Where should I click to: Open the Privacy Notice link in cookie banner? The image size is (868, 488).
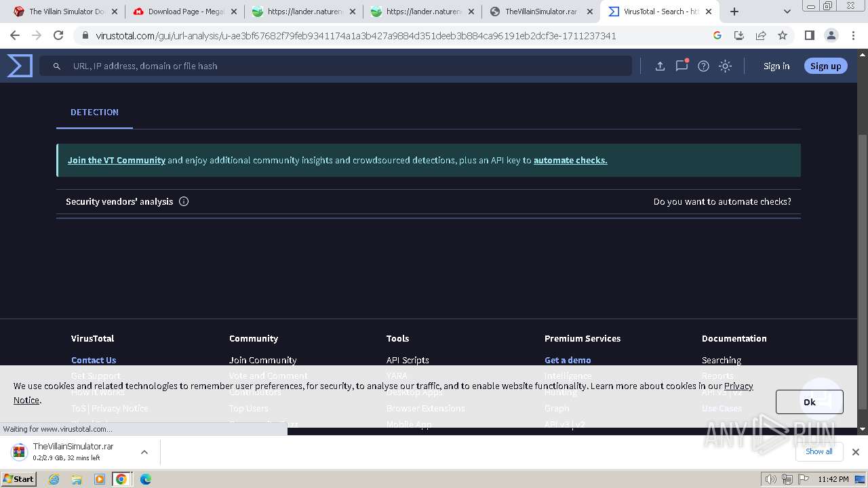point(738,386)
